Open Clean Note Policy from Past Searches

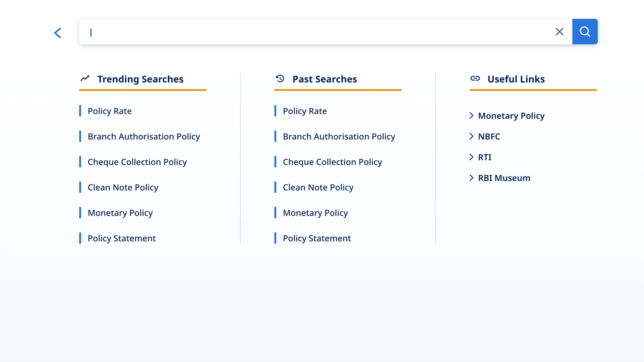[318, 188]
